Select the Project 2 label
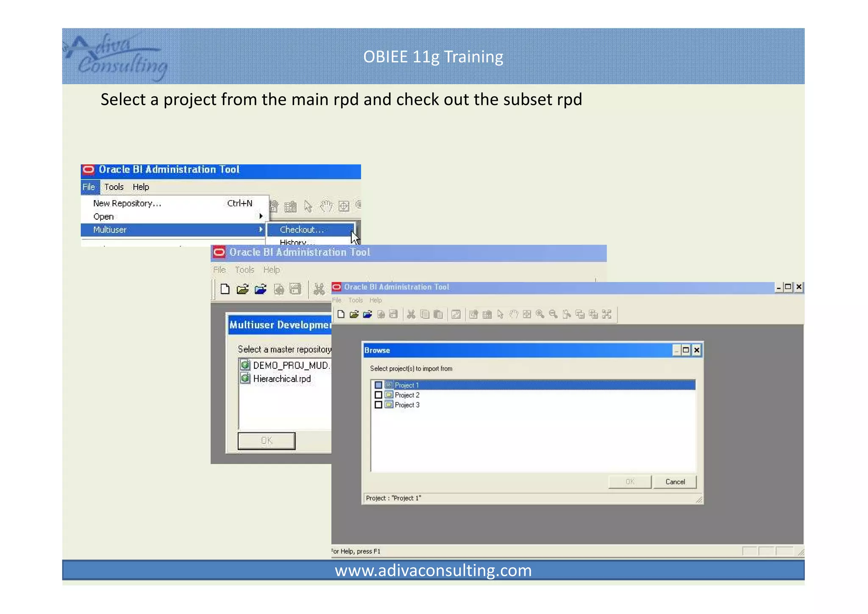Image resolution: width=868 pixels, height=614 pixels. coord(407,395)
